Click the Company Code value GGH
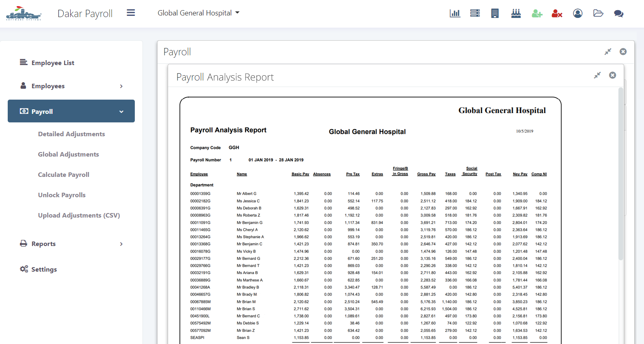644x344 pixels. click(x=234, y=148)
